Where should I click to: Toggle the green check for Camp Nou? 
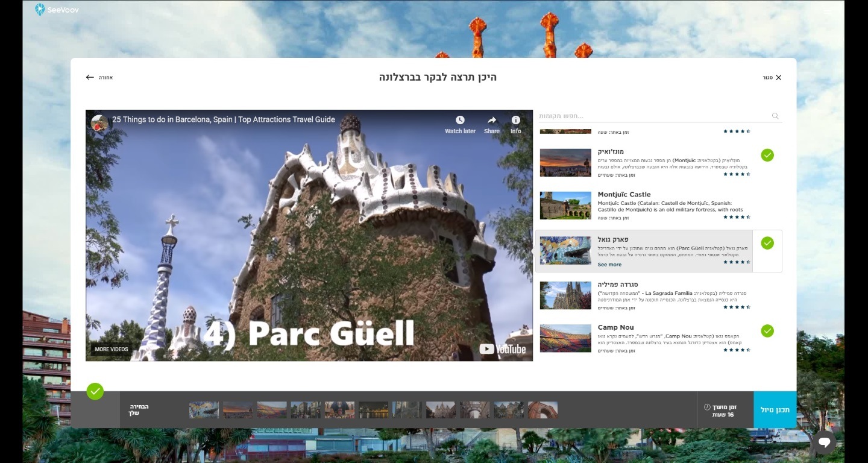tap(767, 331)
